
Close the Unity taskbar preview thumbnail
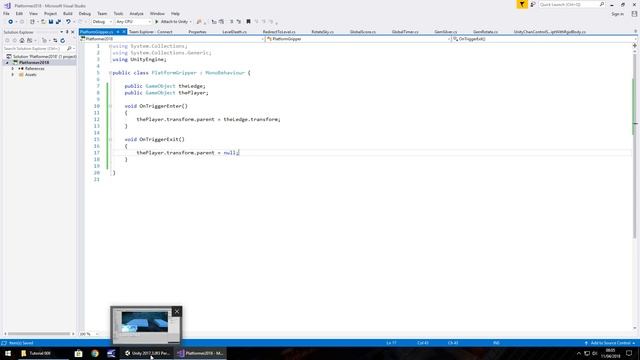pyautogui.click(x=177, y=311)
